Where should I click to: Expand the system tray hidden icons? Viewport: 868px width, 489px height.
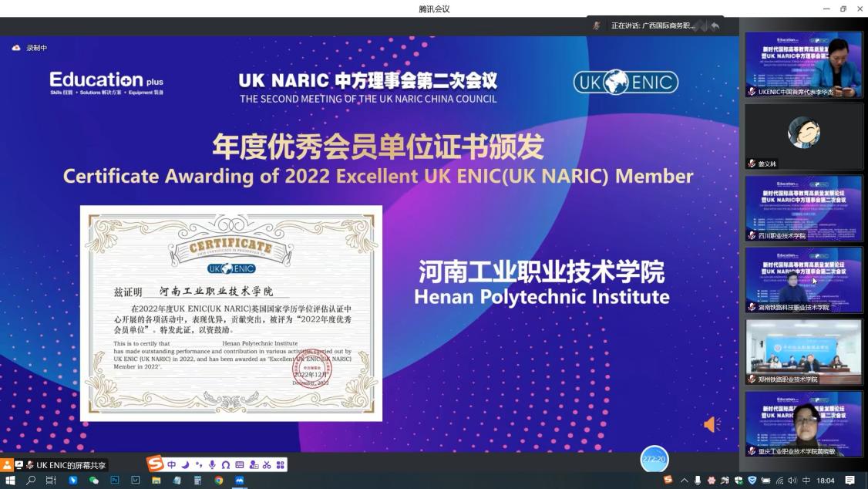click(684, 481)
